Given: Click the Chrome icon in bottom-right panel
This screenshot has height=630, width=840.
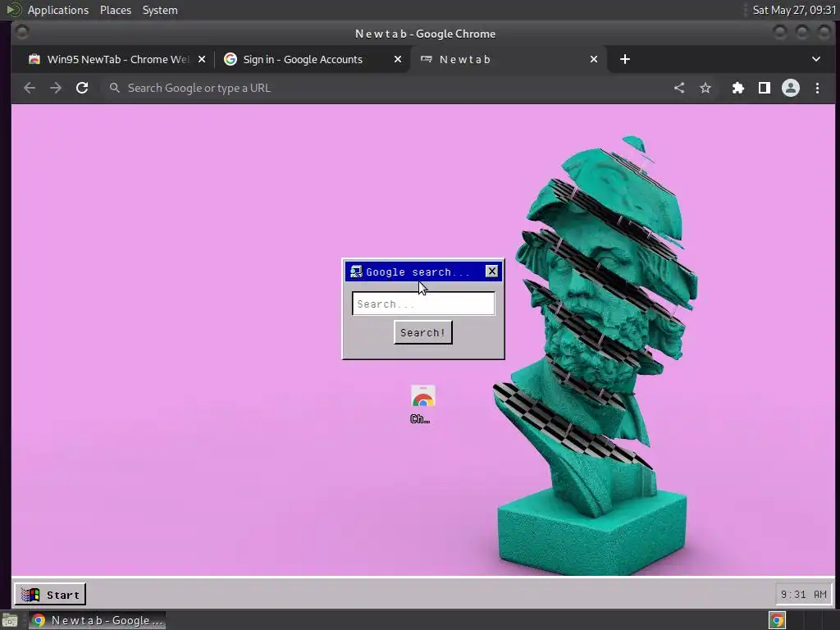Looking at the screenshot, I should tap(778, 620).
